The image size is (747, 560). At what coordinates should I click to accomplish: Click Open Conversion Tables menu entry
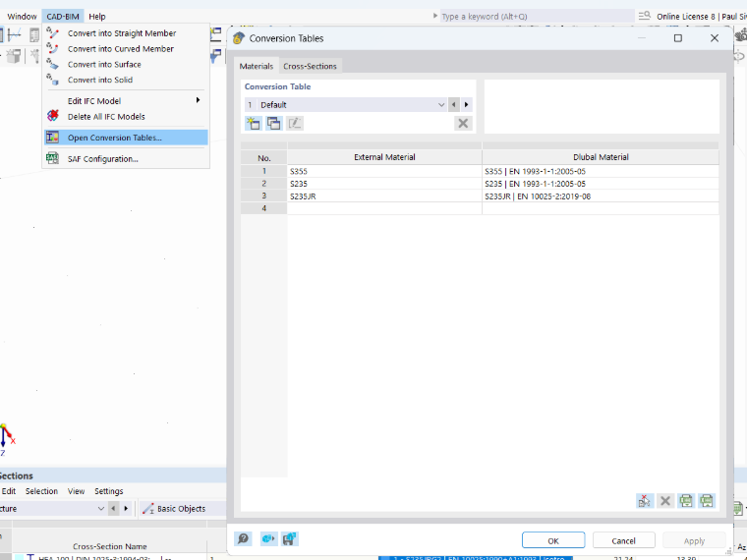coord(126,138)
